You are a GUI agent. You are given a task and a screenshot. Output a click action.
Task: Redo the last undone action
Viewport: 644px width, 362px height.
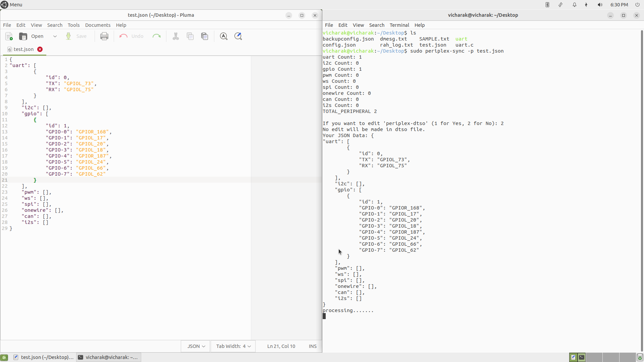[157, 36]
